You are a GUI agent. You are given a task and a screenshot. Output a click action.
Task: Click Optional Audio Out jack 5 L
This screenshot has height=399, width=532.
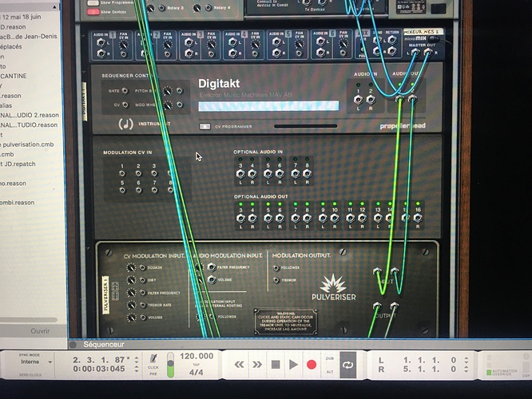pyautogui.click(x=268, y=218)
